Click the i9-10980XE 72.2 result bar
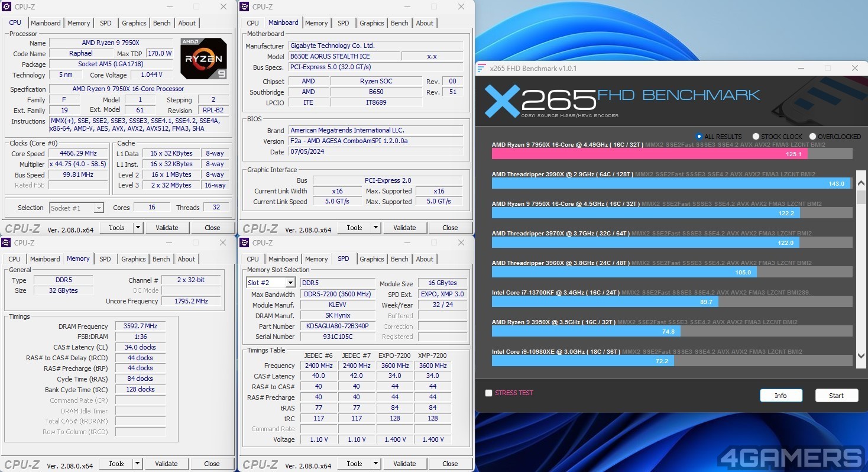Screen dimensions: 868x472 (583, 361)
